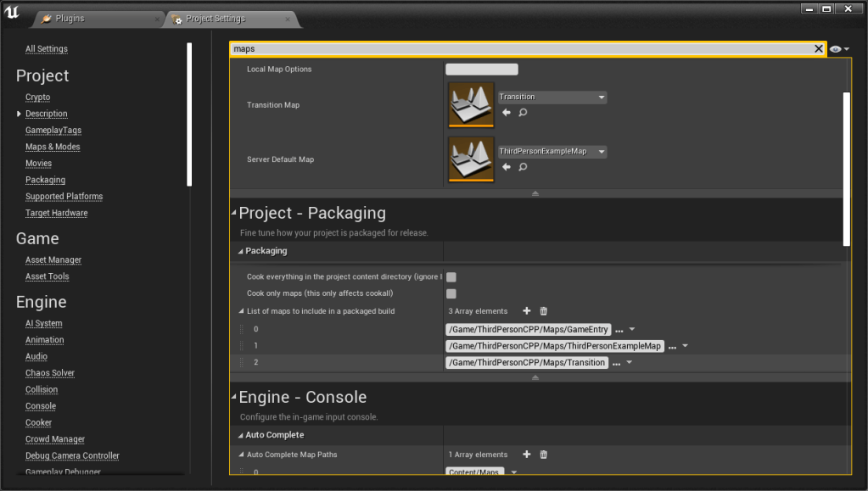Add element to Auto Complete Map Paths
Viewport: 868px width, 491px height.
(527, 455)
